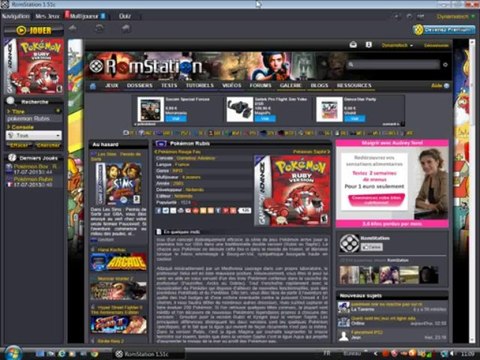Screen dimensions: 480x360
Task: Open the Navigation tab
Action: click(16, 16)
